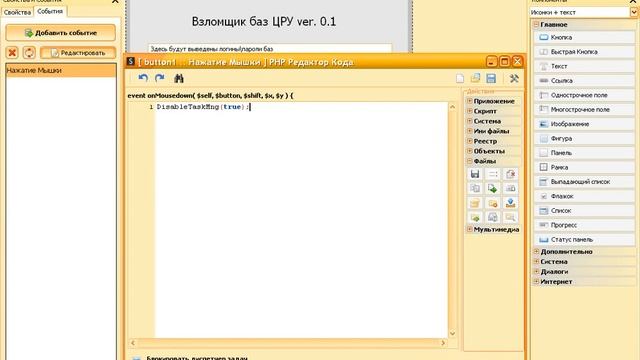Open editor settings with the wrench tools icon

coord(514,78)
